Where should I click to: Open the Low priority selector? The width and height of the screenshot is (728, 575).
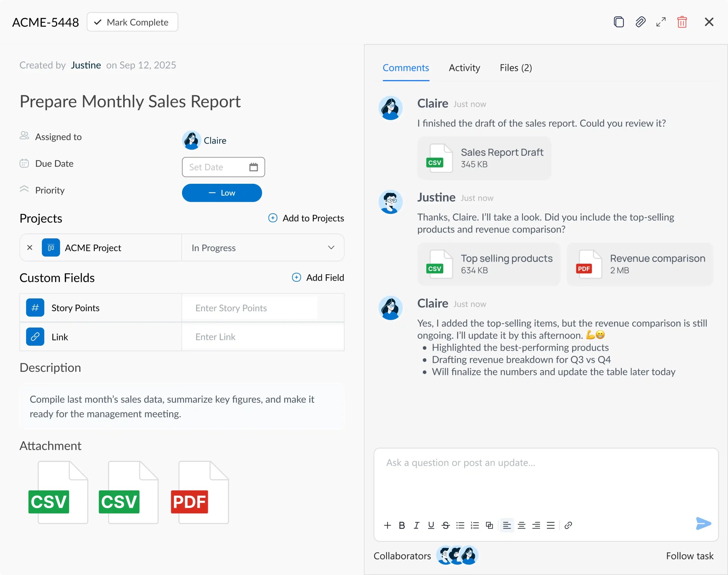click(222, 193)
